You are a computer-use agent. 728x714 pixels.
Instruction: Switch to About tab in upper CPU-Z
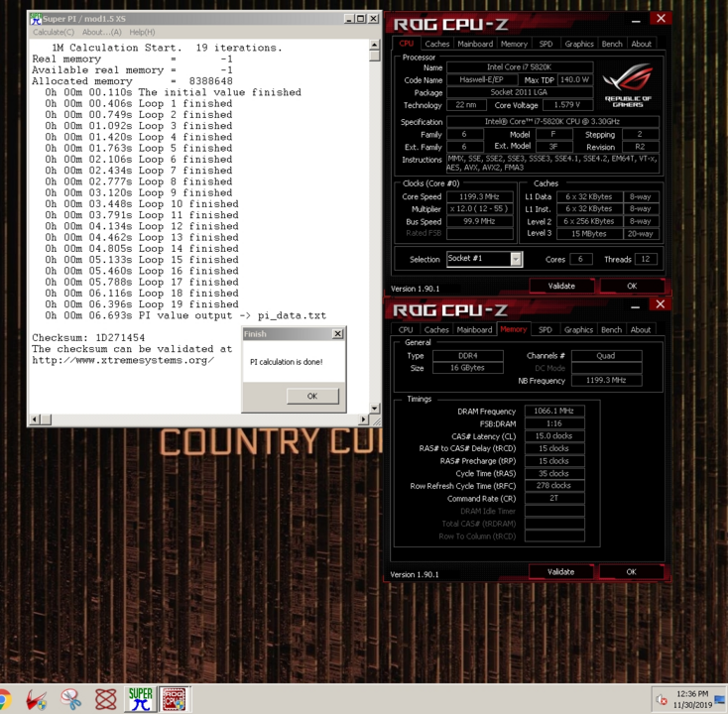[641, 44]
